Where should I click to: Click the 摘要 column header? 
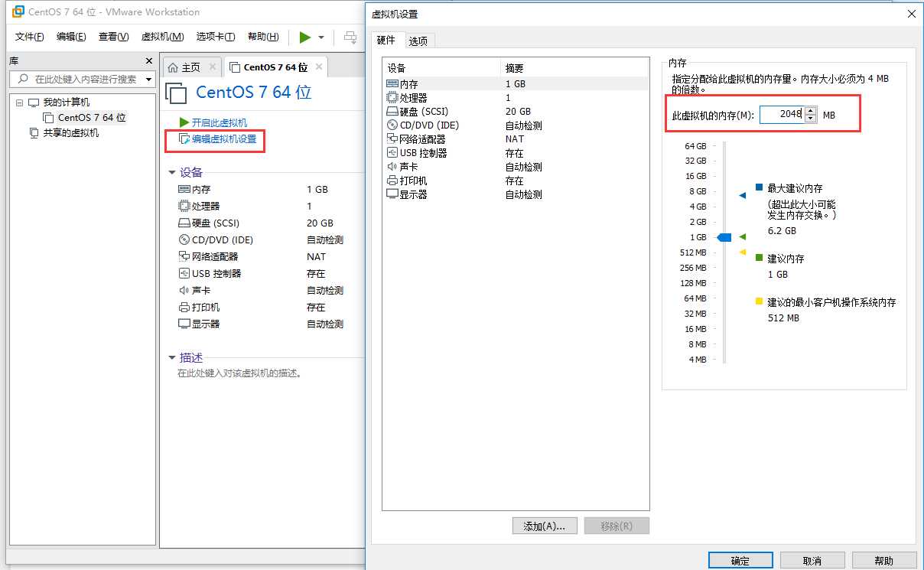574,68
